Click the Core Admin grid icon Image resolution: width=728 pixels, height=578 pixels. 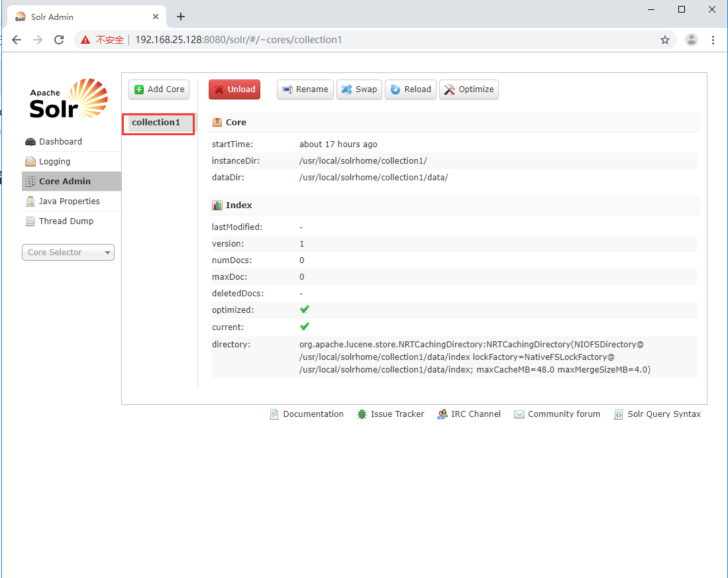point(30,182)
